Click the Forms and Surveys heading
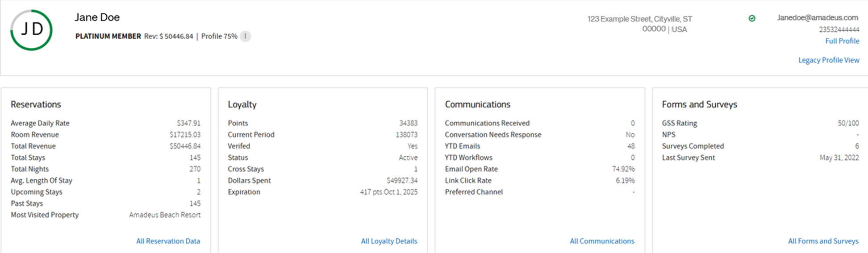This screenshot has height=253, width=868. pyautogui.click(x=699, y=104)
